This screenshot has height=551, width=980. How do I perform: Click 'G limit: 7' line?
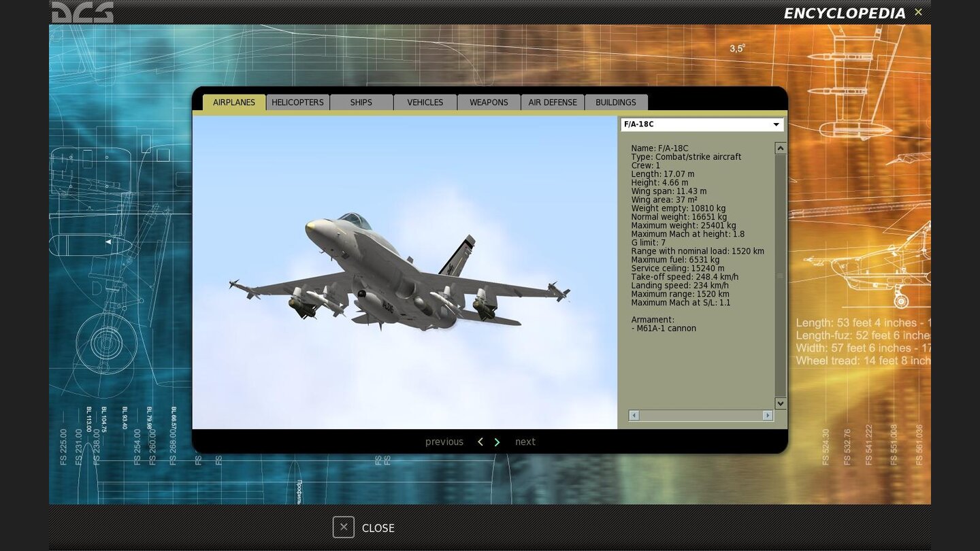tap(649, 243)
